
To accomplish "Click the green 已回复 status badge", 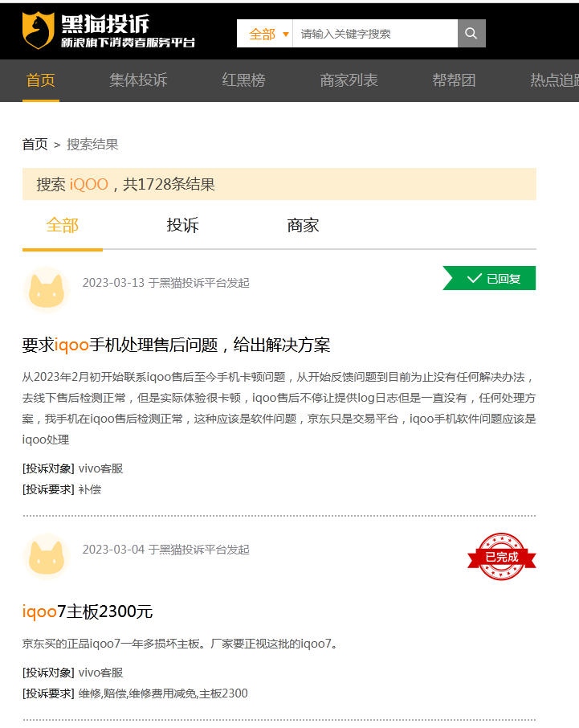I will 490,279.
